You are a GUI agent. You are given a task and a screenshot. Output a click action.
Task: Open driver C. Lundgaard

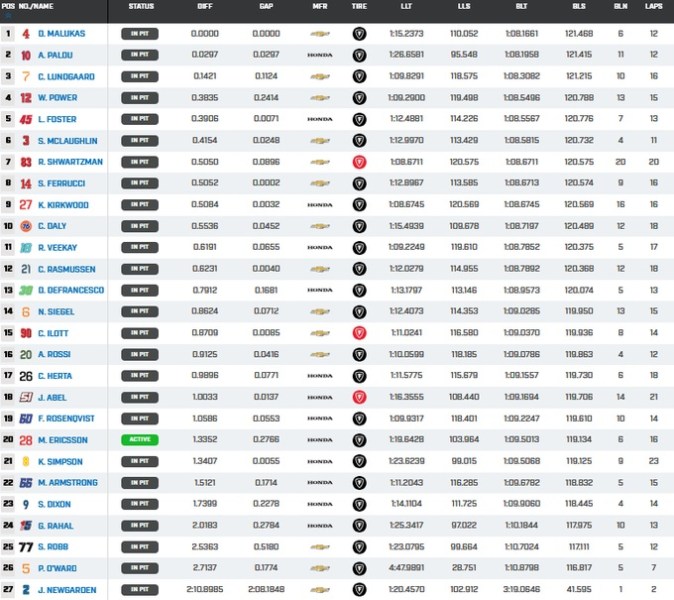(66, 77)
